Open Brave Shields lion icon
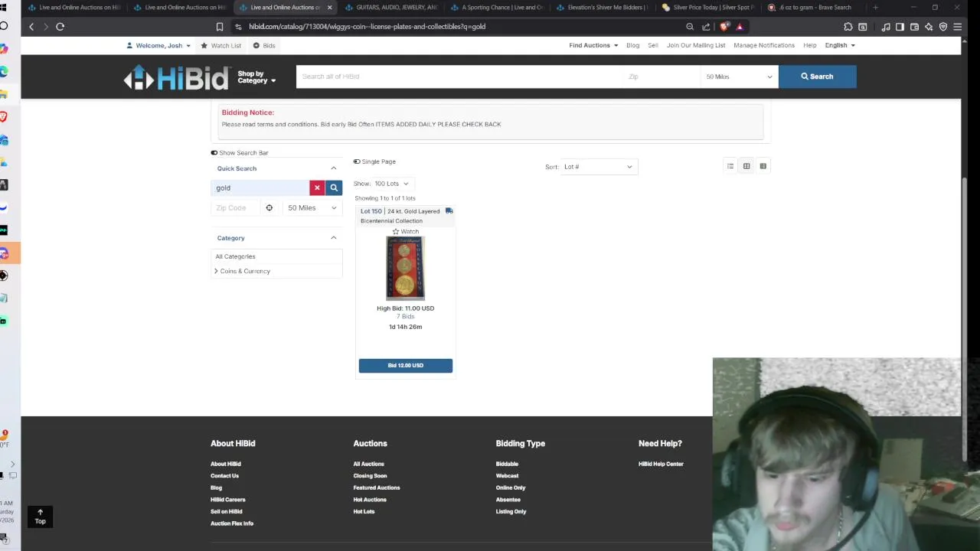The height and width of the screenshot is (551, 980). [x=724, y=27]
